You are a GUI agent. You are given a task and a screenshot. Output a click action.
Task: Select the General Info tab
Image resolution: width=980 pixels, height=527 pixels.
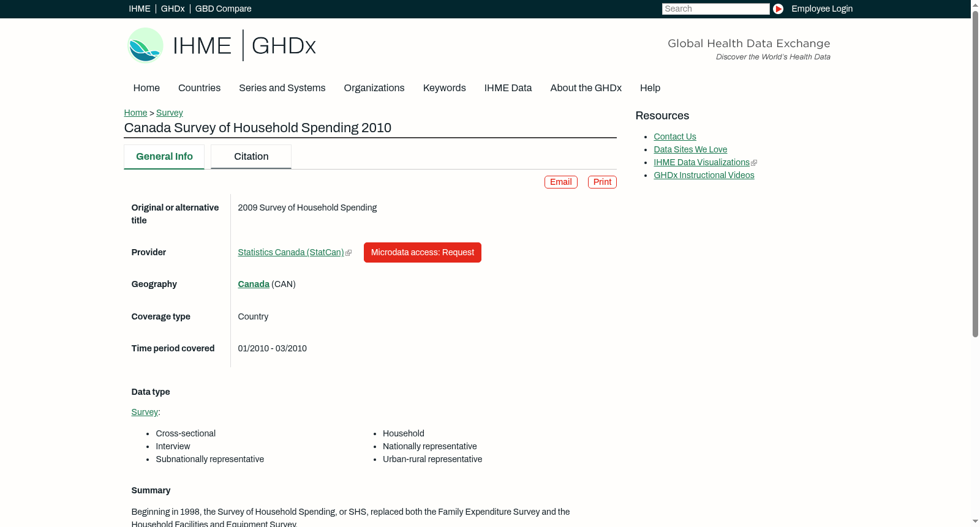coord(164,157)
